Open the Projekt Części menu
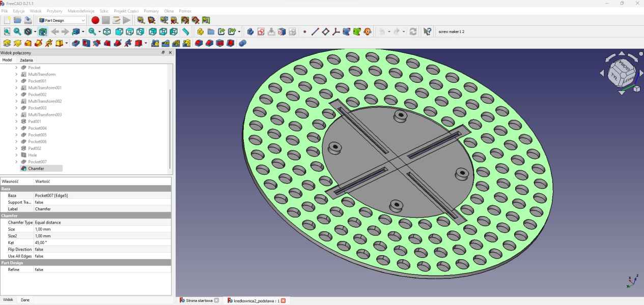 pyautogui.click(x=126, y=11)
